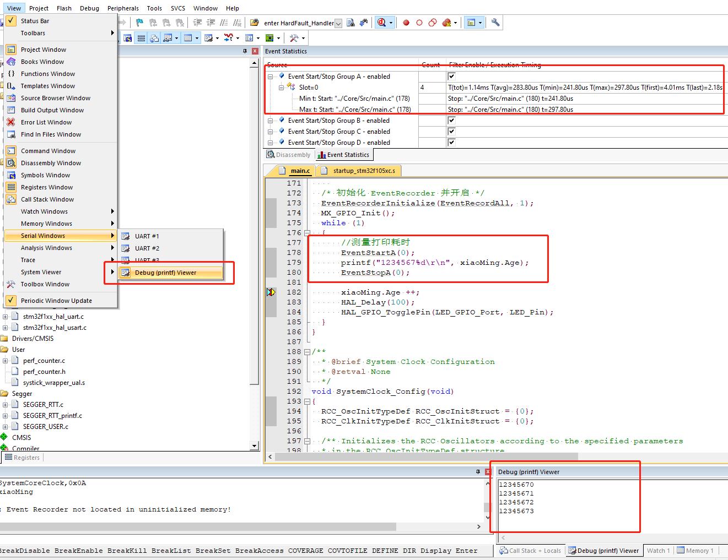This screenshot has height=560, width=728.
Task: Open Toolbars submenu
Action: (x=61, y=33)
